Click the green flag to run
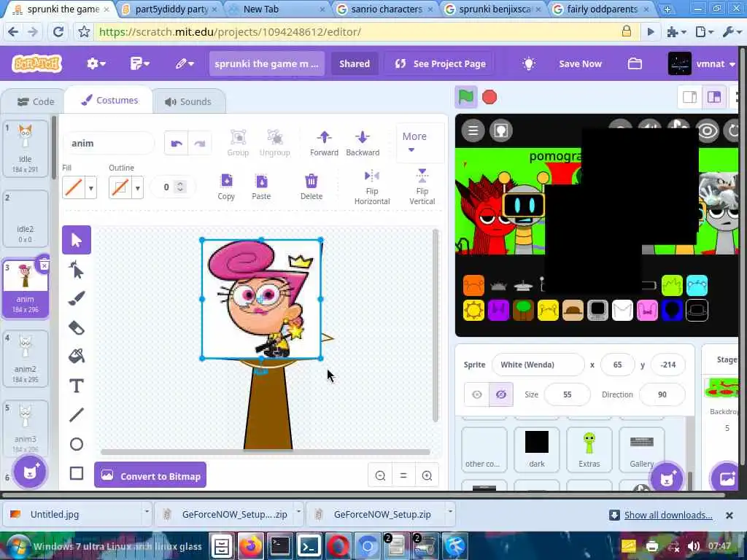 point(465,97)
